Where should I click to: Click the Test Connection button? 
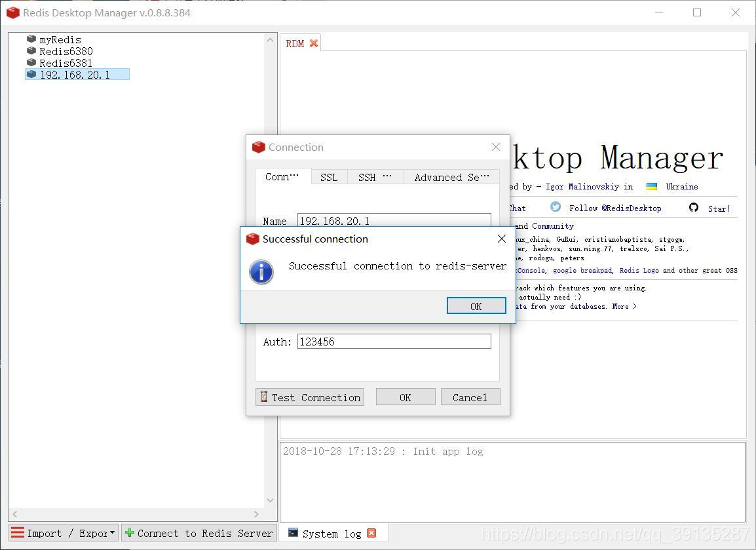(x=309, y=397)
